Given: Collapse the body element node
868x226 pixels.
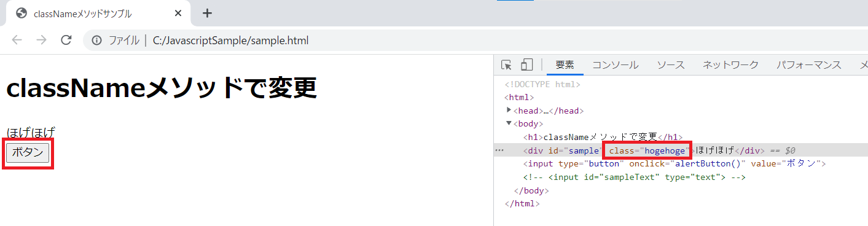Looking at the screenshot, I should [x=509, y=123].
